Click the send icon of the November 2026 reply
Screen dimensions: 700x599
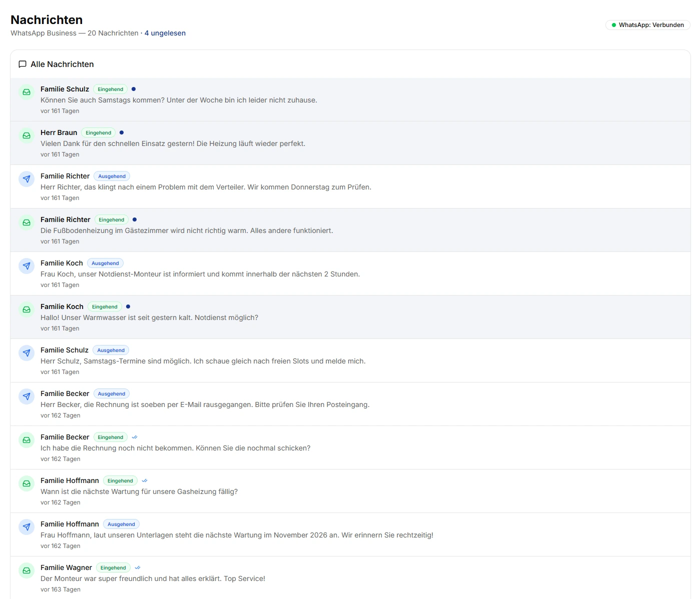(x=27, y=527)
